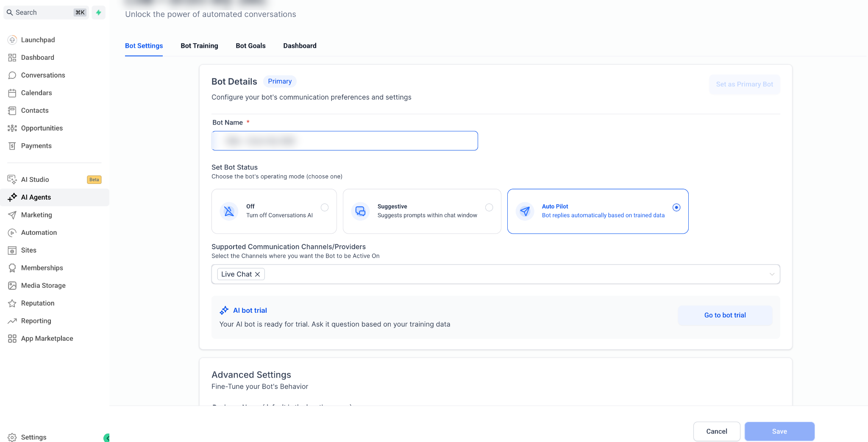Click the Save button
This screenshot has height=442, width=868.
[x=779, y=431]
